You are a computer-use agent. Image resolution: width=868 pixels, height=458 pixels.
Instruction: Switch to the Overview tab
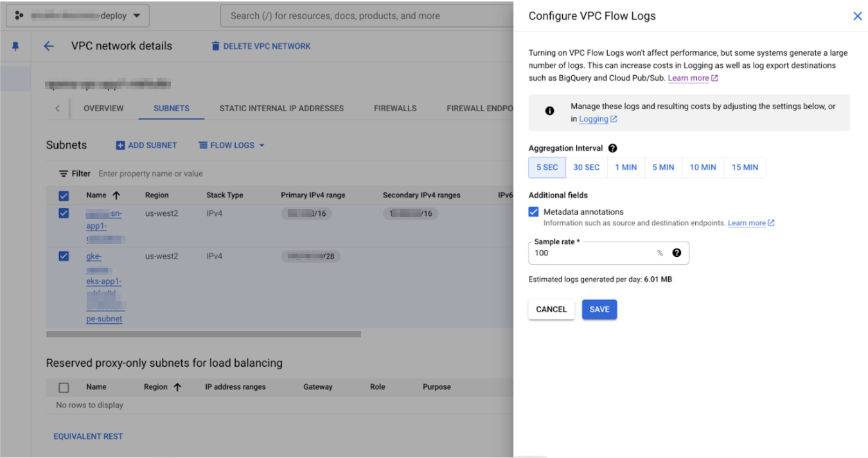103,109
